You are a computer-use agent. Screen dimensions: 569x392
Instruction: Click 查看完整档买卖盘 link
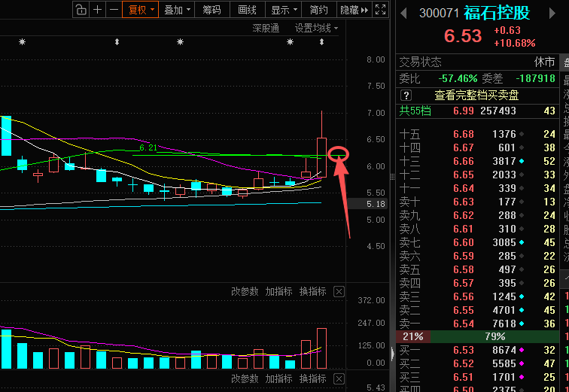(x=476, y=96)
